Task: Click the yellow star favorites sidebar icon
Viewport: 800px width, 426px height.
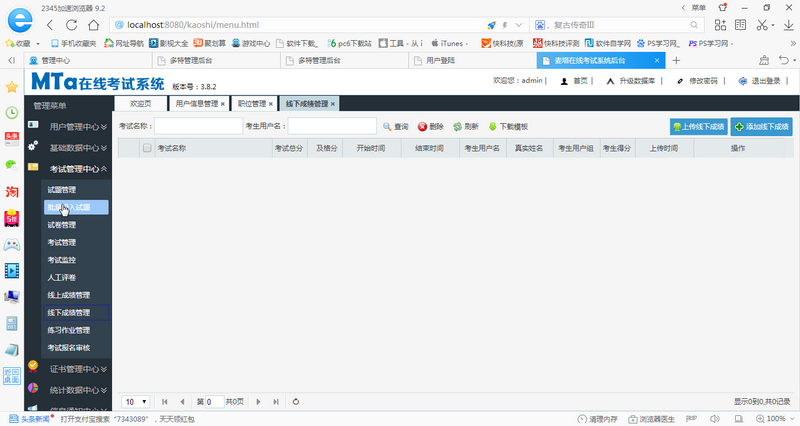Action: (12, 87)
